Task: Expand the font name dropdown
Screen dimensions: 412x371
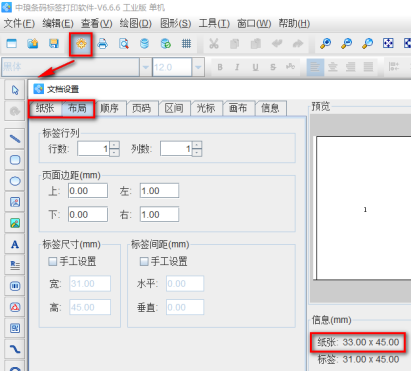Action: [146, 67]
